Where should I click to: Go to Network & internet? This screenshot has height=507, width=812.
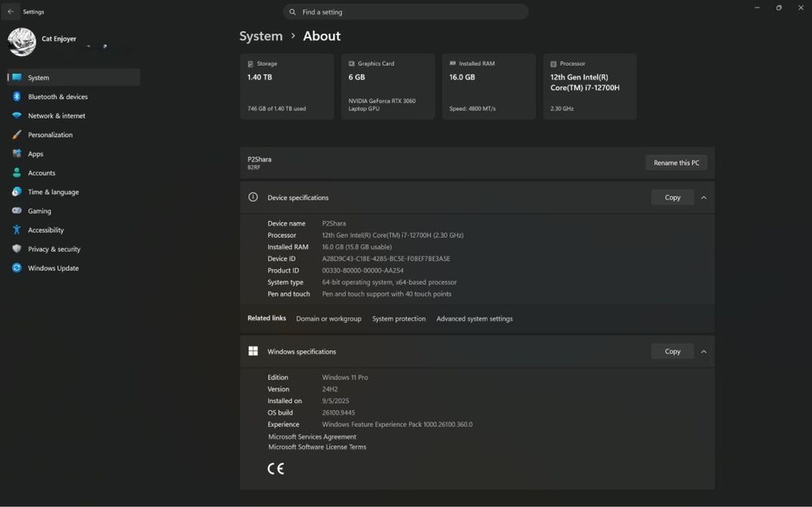coord(74,115)
